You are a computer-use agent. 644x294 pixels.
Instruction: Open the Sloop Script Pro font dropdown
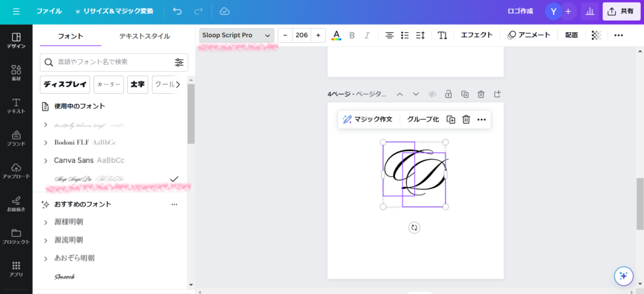tap(236, 35)
